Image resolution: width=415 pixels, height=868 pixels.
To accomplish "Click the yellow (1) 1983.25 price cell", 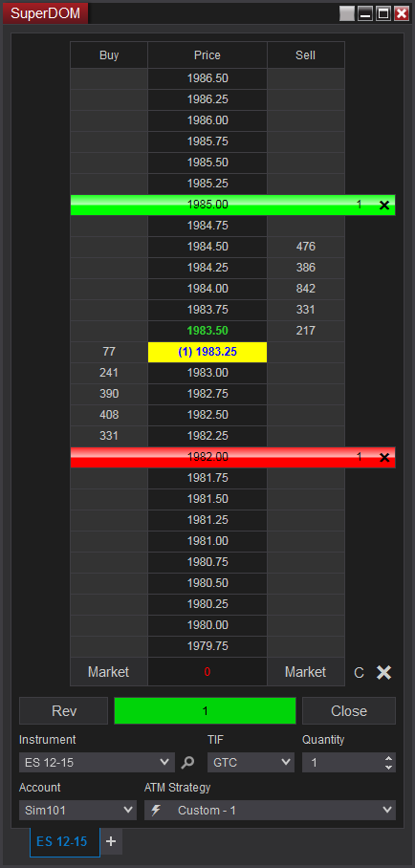I will coord(207,352).
